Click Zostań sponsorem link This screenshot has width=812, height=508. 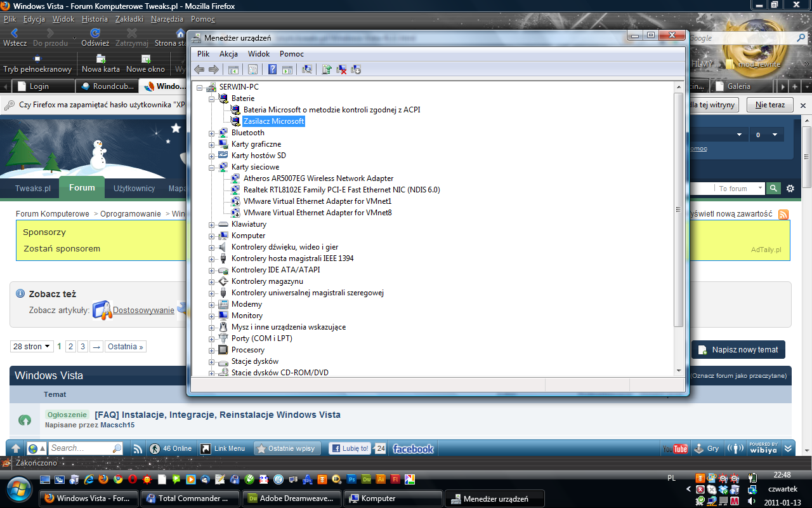62,249
